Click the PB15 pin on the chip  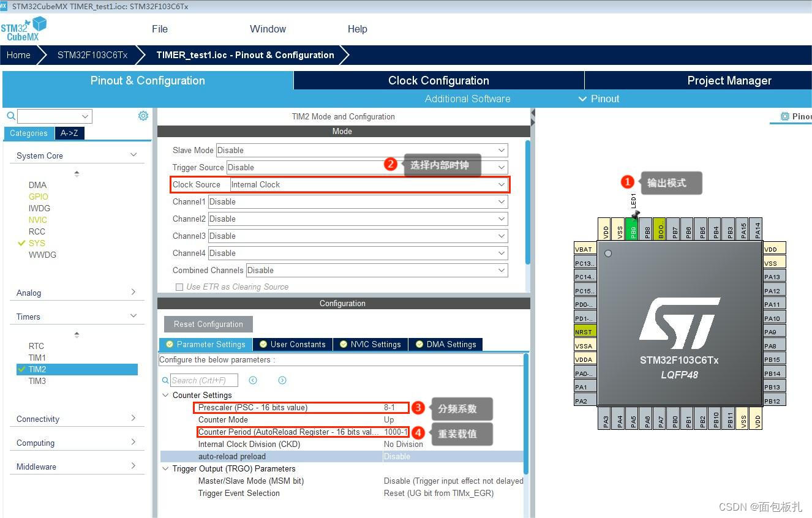[774, 359]
